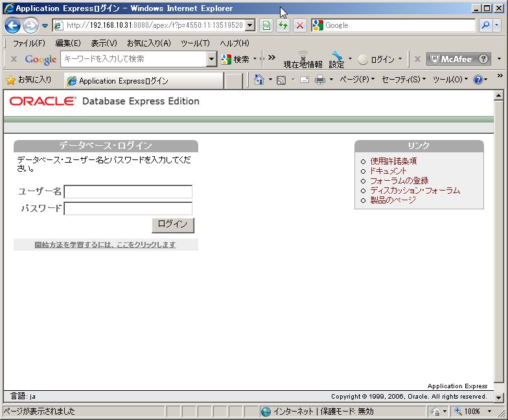The image size is (508, 420).
Task: Select the Application Expressログイン tab
Action: click(x=144, y=80)
